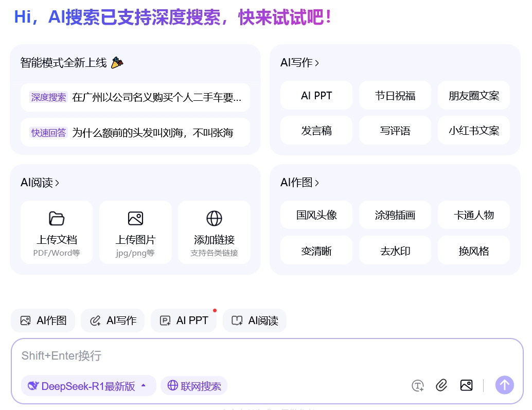
Task: Click the 支持各类链接 caption text
Action: point(214,253)
